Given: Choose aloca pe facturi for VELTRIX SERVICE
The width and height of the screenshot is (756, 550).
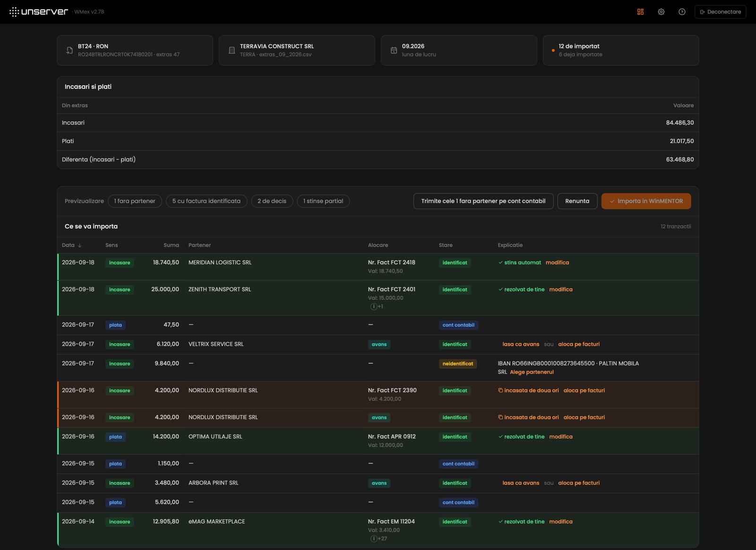Looking at the screenshot, I should point(579,344).
